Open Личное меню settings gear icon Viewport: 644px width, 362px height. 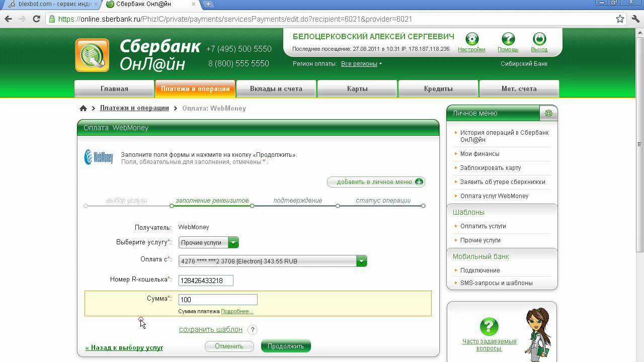[548, 114]
